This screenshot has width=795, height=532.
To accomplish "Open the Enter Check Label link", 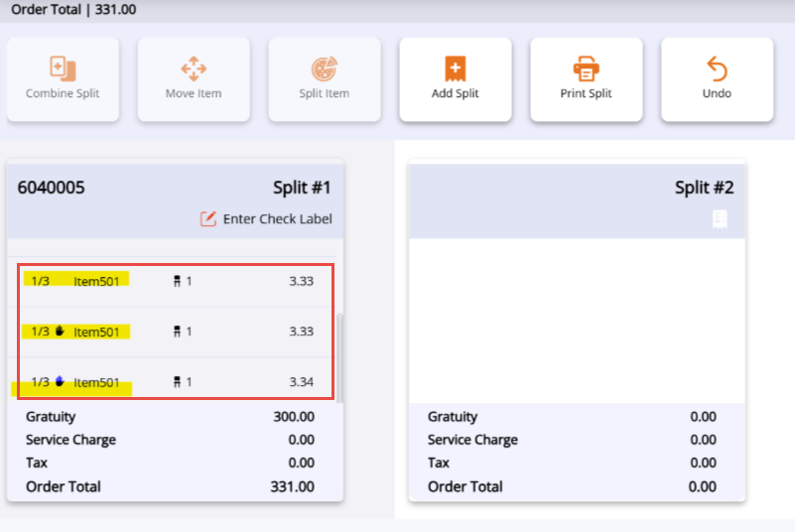I will pyautogui.click(x=277, y=218).
